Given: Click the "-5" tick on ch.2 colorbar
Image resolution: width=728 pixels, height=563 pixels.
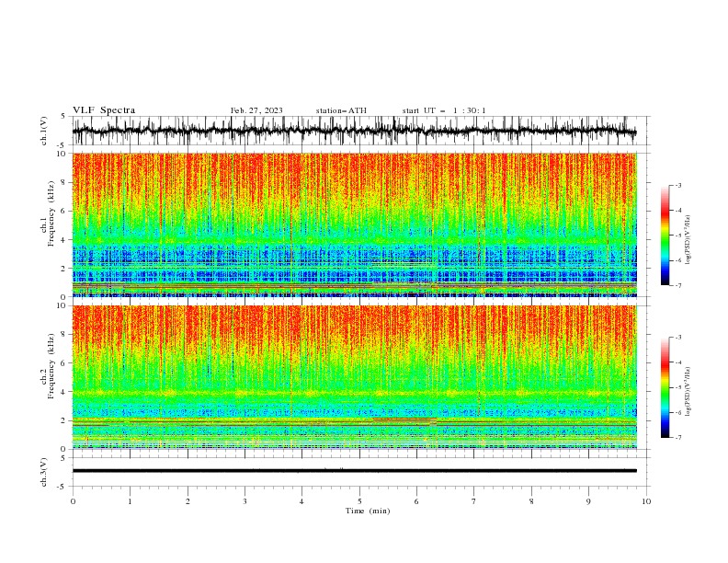Looking at the screenshot, I should pyautogui.click(x=677, y=387).
